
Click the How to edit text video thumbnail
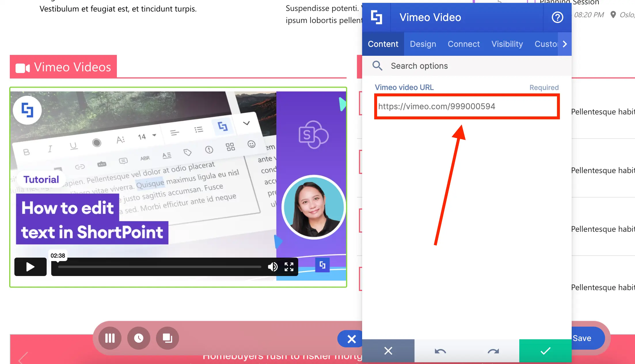click(178, 186)
